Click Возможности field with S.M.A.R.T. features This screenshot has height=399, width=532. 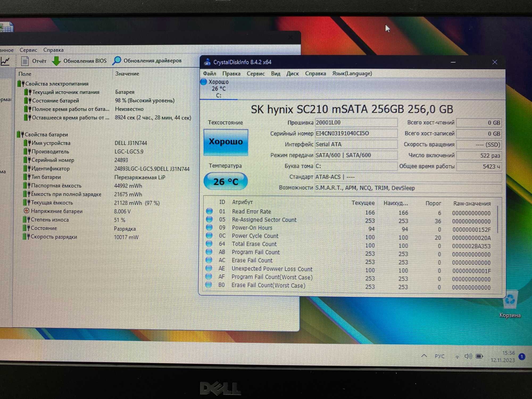tap(408, 188)
